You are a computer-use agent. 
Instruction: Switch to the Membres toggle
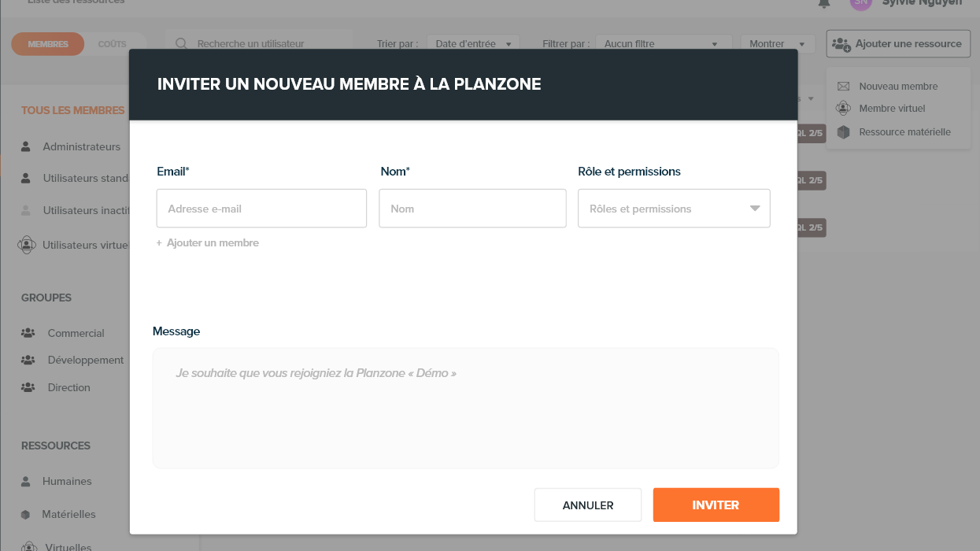pos(48,44)
